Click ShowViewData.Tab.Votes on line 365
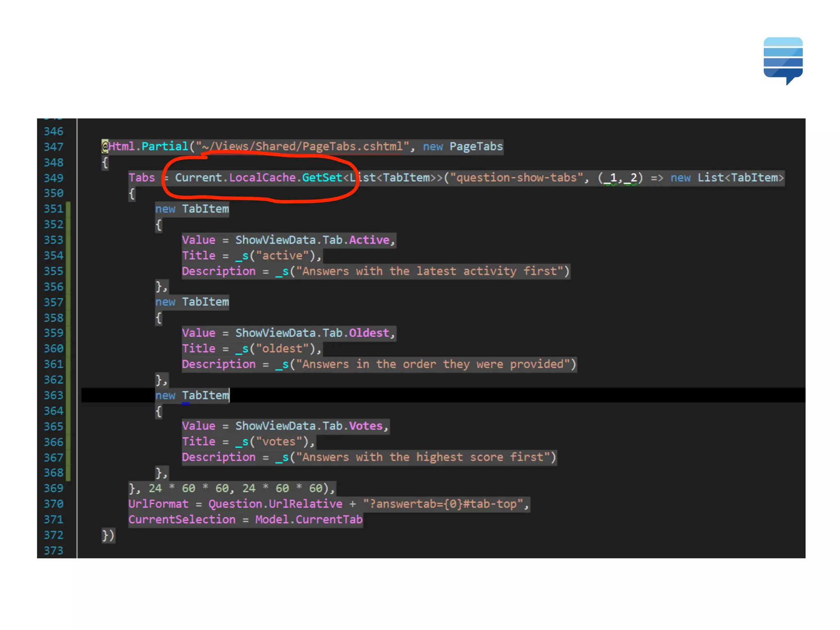 308,426
